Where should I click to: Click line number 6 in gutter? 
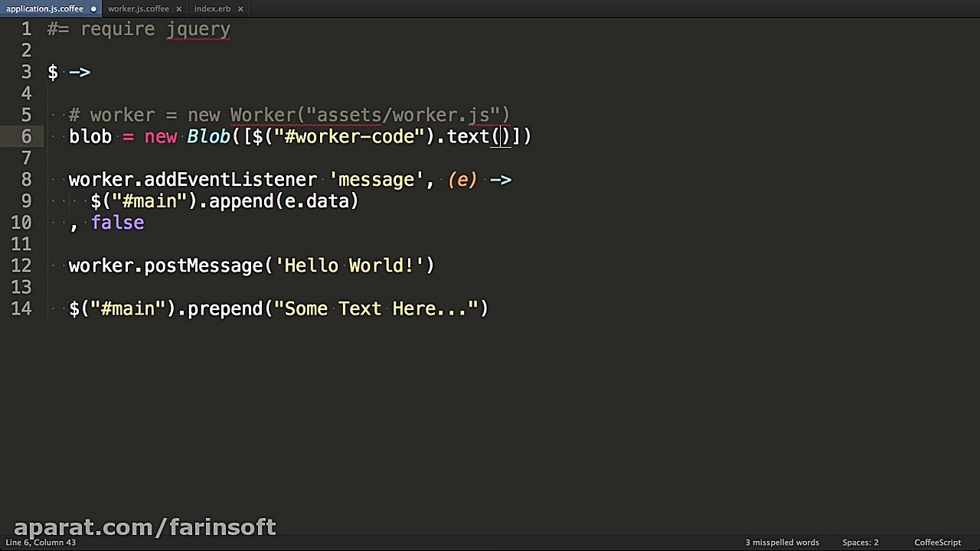coord(26,136)
